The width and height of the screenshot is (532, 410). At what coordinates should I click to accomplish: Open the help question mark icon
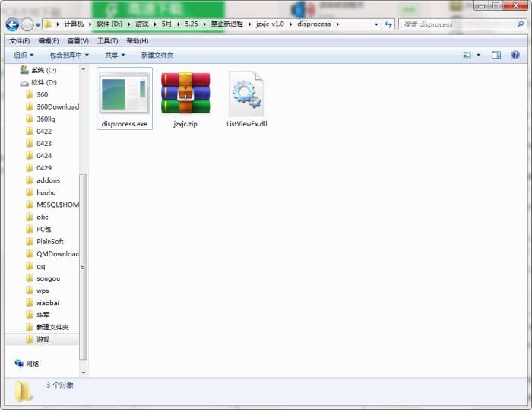[x=515, y=55]
